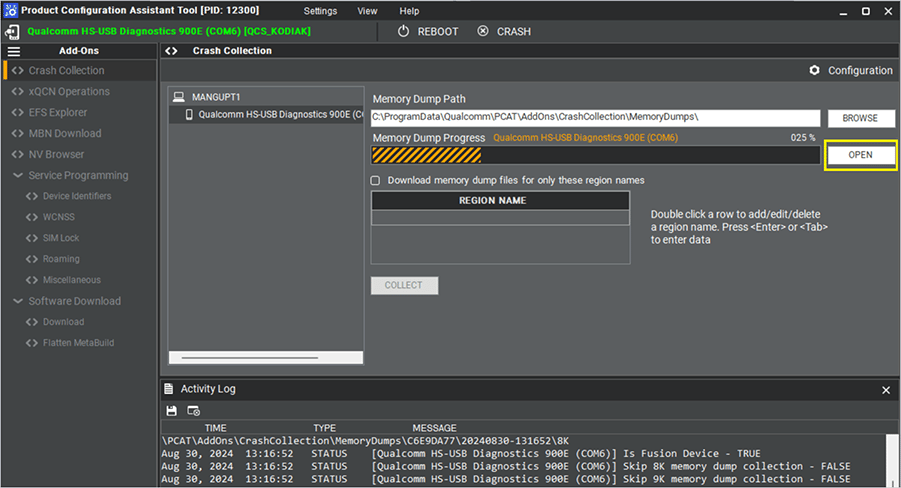Click the Memory Dump Progress bar

pos(595,155)
